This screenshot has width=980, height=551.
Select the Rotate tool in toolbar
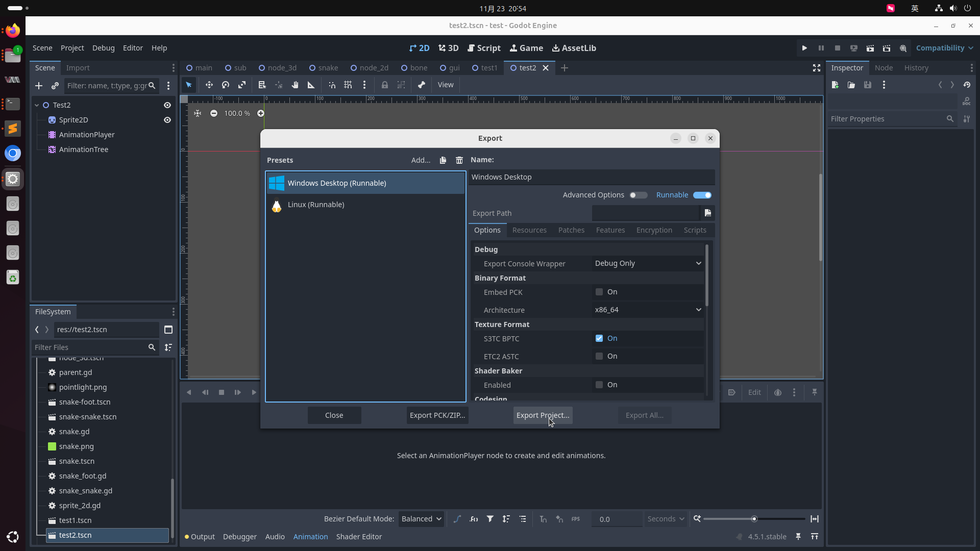[226, 85]
